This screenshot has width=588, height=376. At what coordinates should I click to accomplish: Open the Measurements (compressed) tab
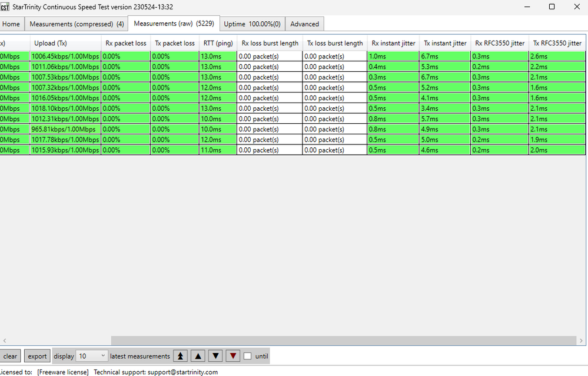tap(77, 24)
